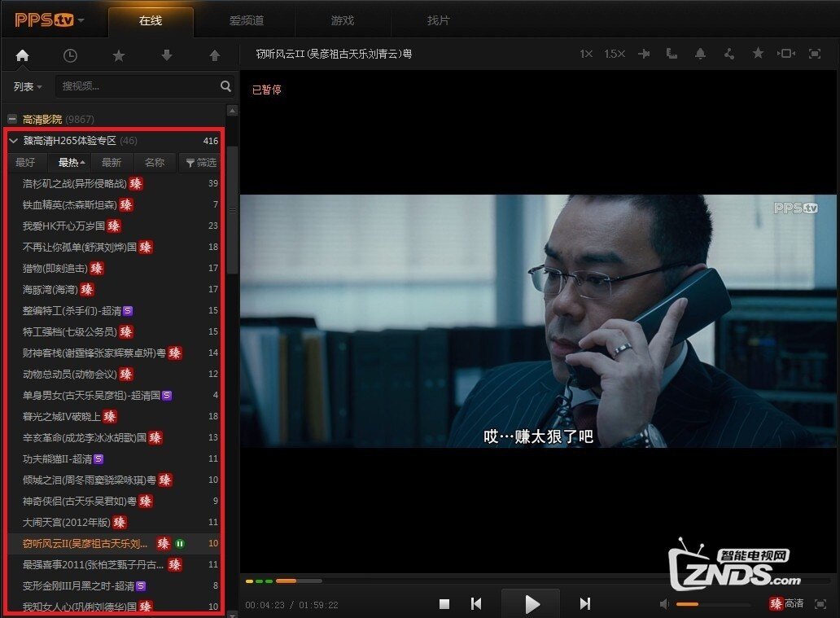
Task: Play 猎物(即刻追击)
Action: [x=116, y=268]
